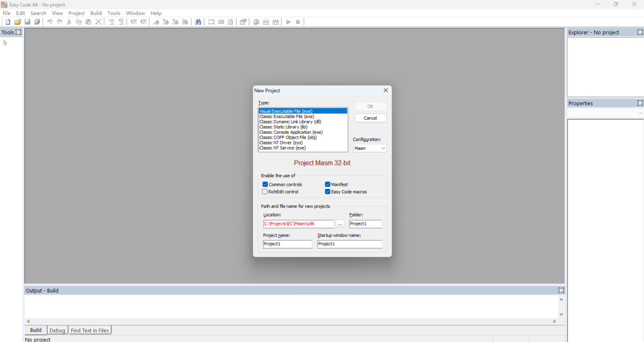Expand the Properties panel object dropdown

pyautogui.click(x=640, y=113)
